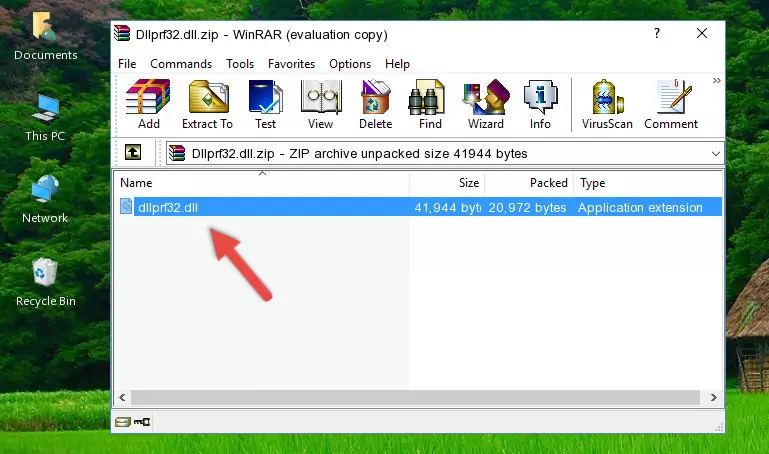Open the Documents desktop icon

coord(45,37)
